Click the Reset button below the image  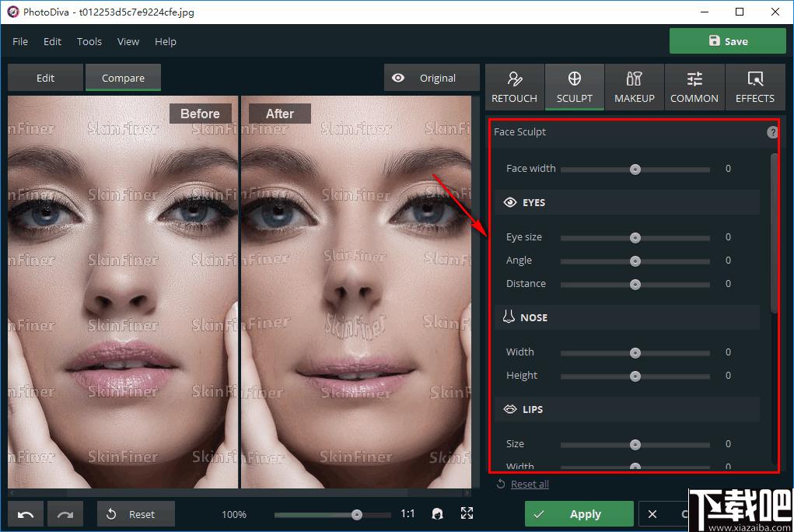coord(136,514)
